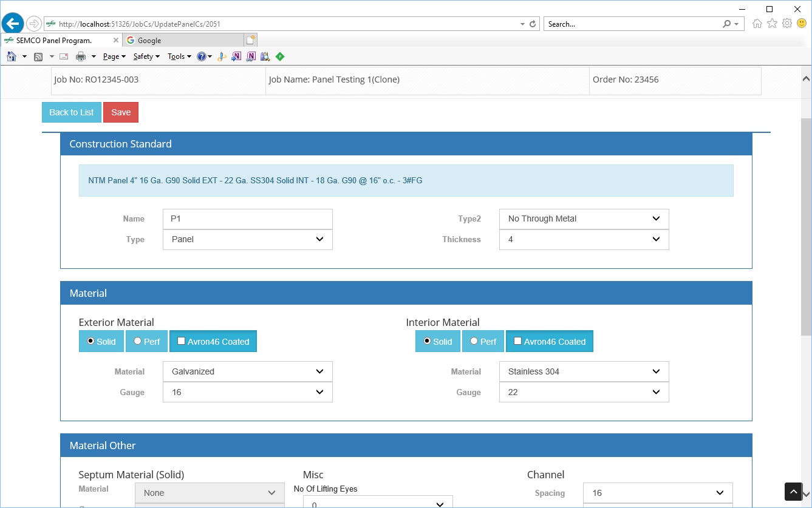Click the printer icon in the command bar
The image size is (812, 508).
click(80, 56)
